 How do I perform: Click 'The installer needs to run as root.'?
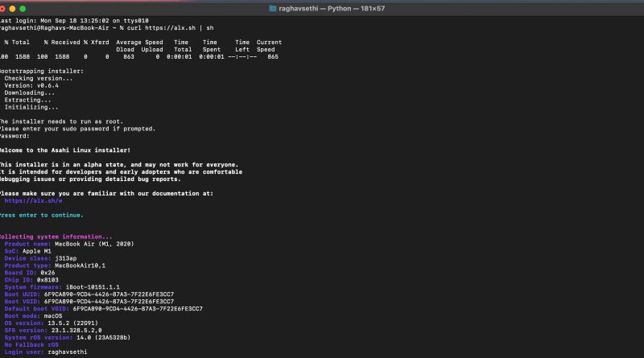point(62,121)
